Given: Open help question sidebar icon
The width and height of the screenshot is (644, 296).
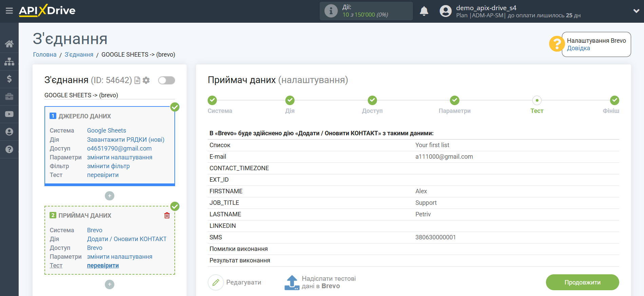Looking at the screenshot, I should [9, 150].
